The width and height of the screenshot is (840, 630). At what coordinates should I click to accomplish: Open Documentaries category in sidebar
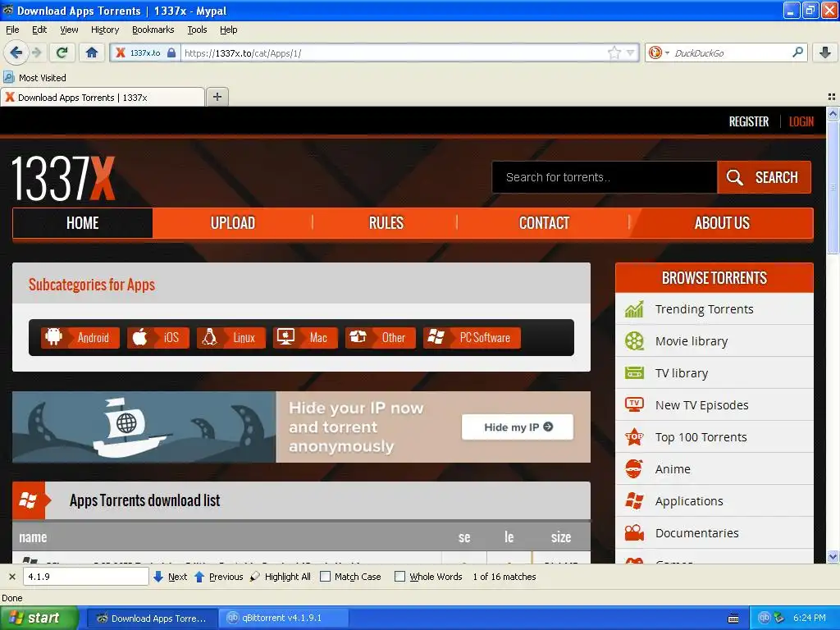[x=714, y=533]
